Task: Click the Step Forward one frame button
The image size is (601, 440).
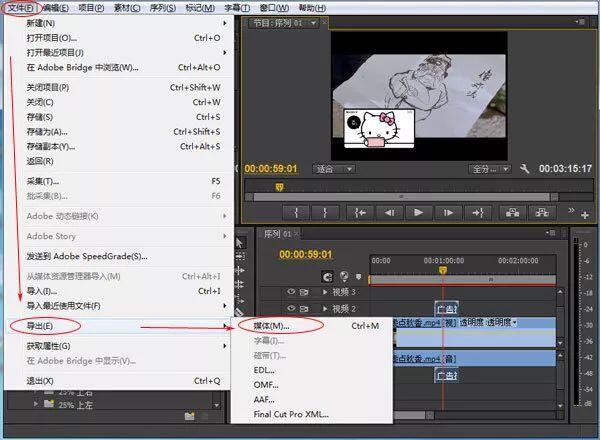Action: [x=448, y=212]
